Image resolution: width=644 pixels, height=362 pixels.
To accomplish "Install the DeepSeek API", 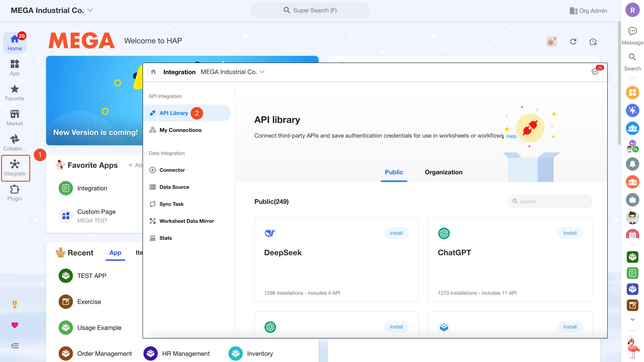I will tap(396, 233).
